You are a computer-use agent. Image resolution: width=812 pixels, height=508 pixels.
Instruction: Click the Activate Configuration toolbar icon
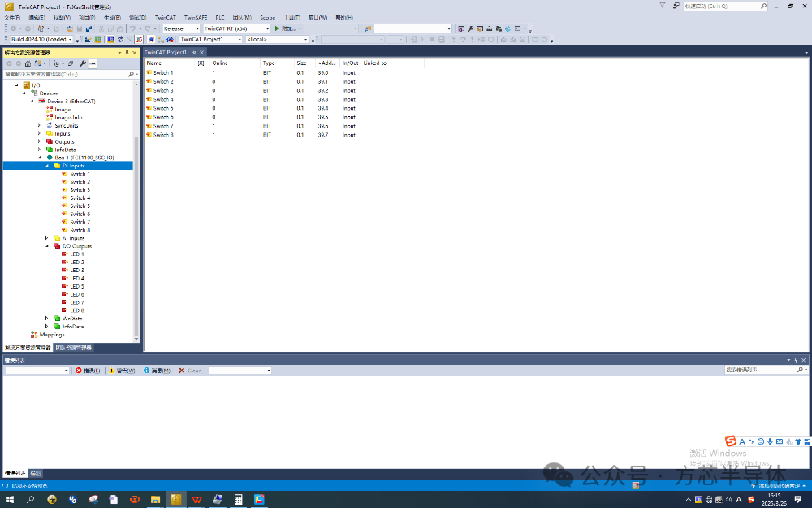coord(88,39)
